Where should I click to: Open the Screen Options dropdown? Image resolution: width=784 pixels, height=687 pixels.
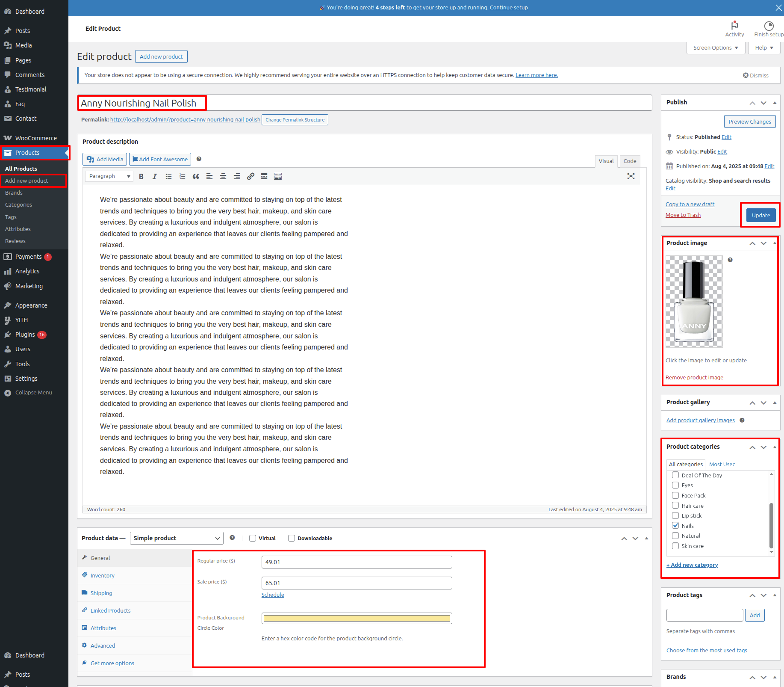[x=716, y=48]
